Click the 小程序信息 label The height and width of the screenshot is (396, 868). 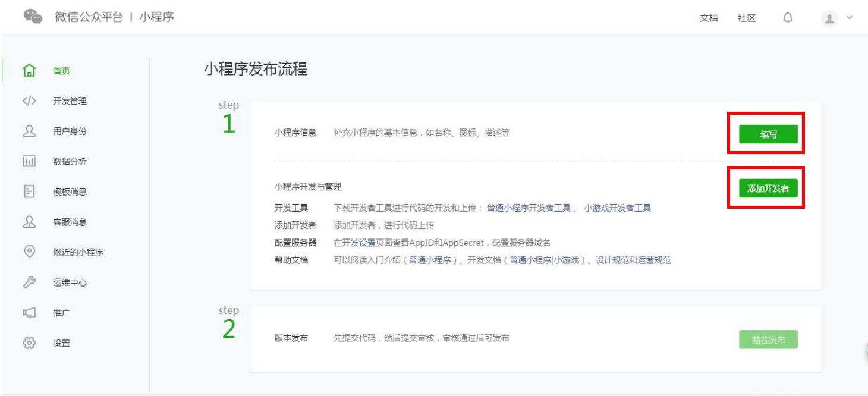[295, 133]
